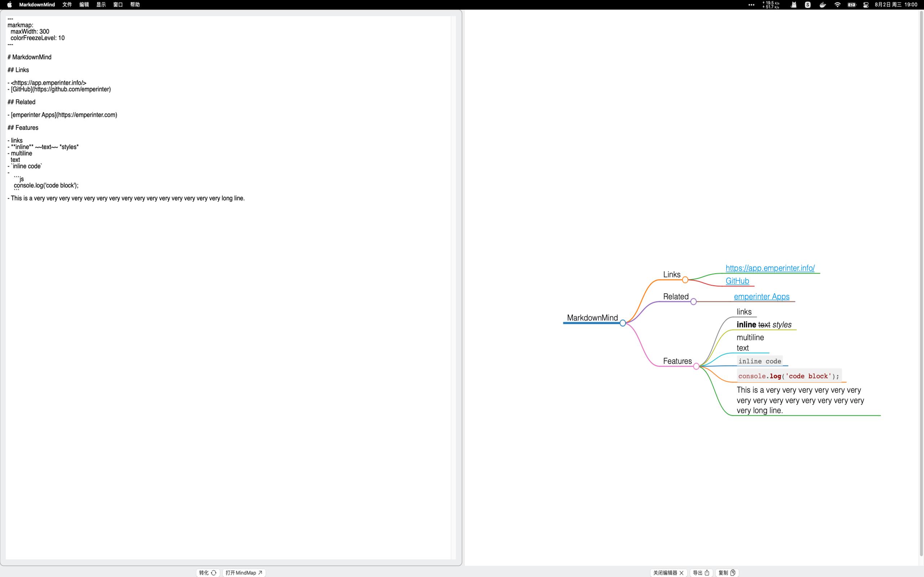Collapse the Links branch node circle
Image resolution: width=924 pixels, height=577 pixels.
(685, 280)
